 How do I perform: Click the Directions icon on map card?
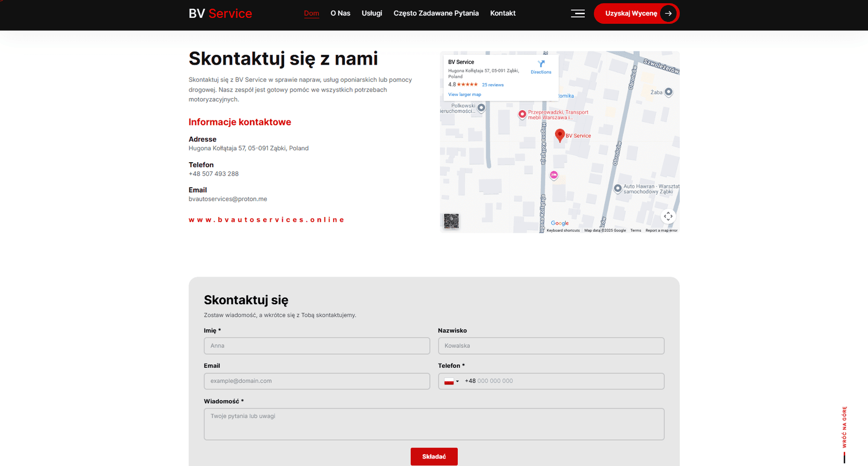click(541, 64)
